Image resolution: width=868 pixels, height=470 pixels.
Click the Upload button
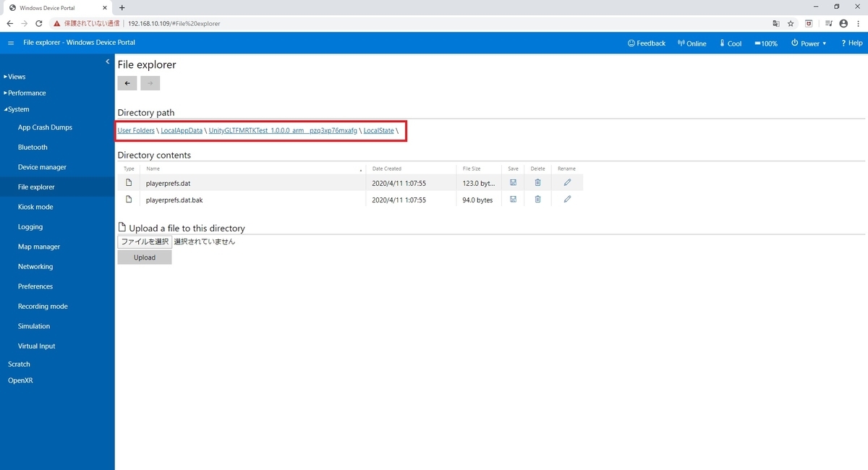coord(145,257)
